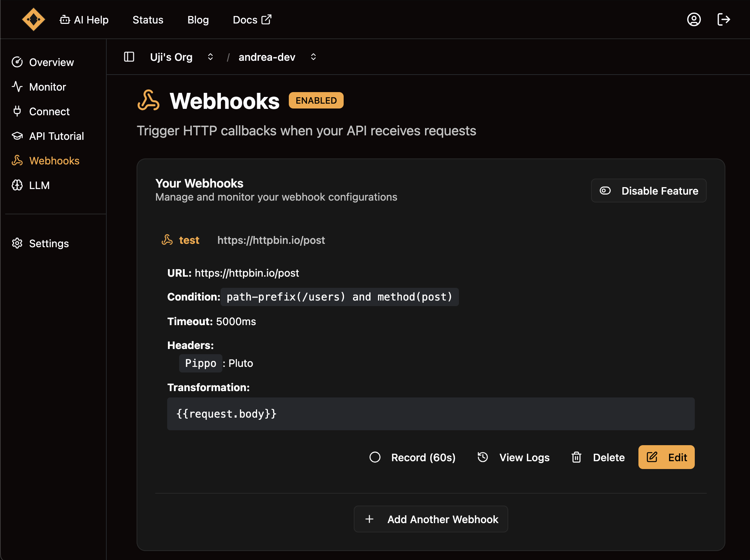This screenshot has height=560, width=750.
Task: Click the Overview gauge icon
Action: pos(17,62)
